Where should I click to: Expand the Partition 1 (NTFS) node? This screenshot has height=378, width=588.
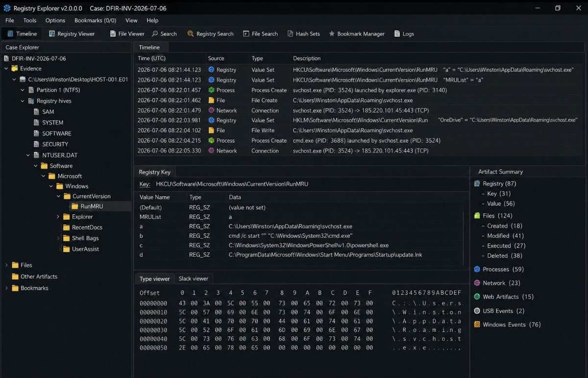22,90
